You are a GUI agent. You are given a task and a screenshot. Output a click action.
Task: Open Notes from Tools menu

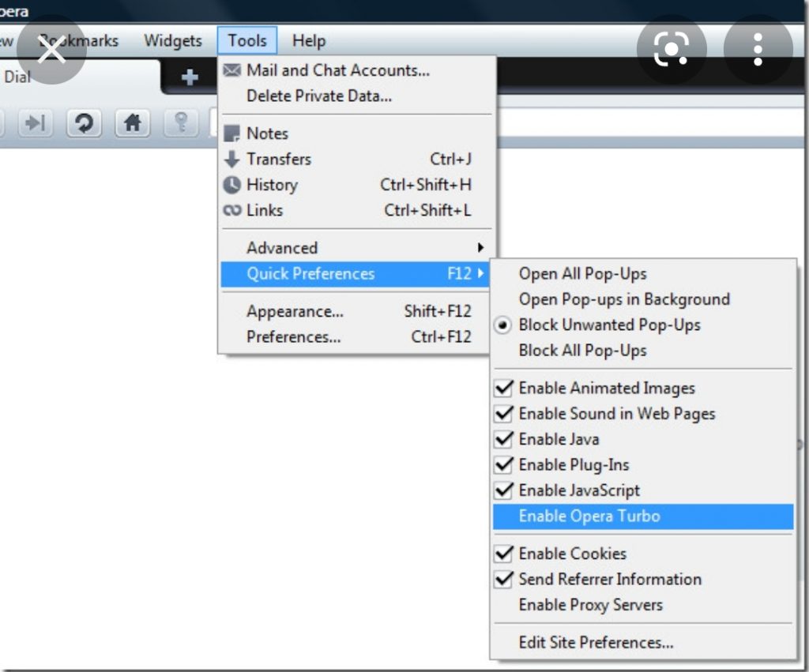pos(356,133)
